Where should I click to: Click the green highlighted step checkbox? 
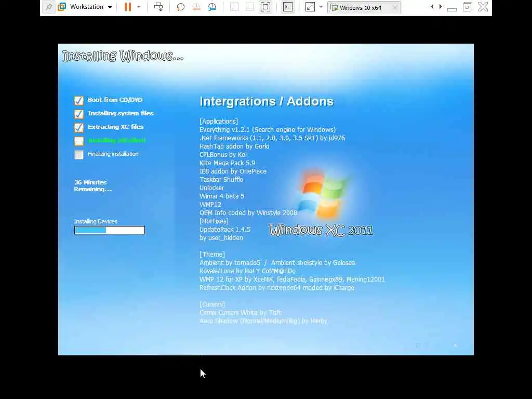[79, 141]
